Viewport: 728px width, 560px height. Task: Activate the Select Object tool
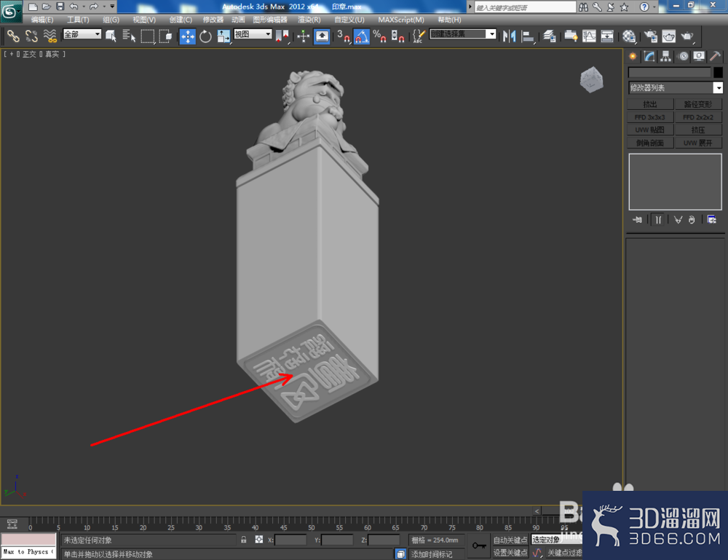[111, 36]
